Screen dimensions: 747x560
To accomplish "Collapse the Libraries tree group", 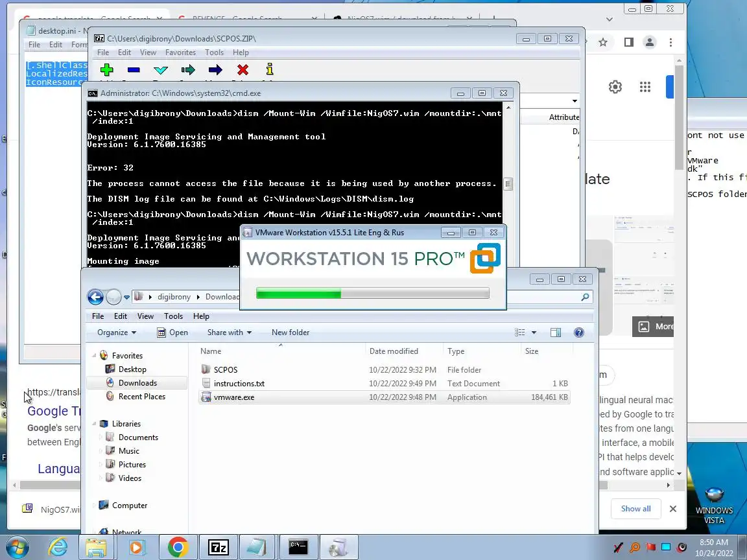I will pos(94,423).
